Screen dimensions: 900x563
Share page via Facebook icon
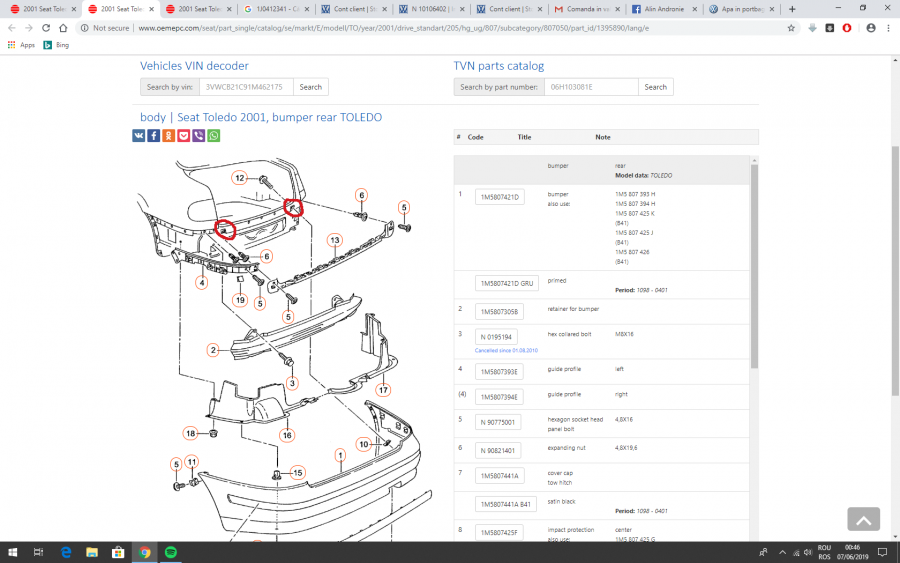[154, 136]
